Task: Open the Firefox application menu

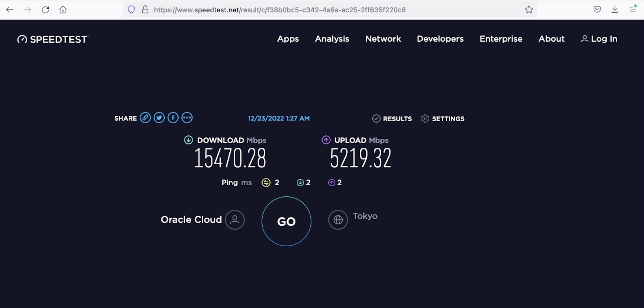Action: (x=633, y=9)
